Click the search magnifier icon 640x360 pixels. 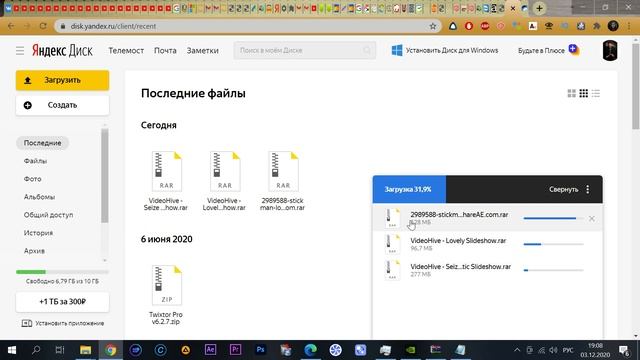(x=367, y=50)
